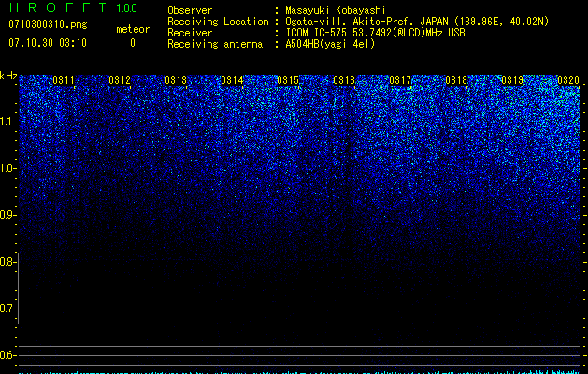The image size is (588, 374).
Task: Click the 0314 time marker
Action: pyautogui.click(x=232, y=80)
